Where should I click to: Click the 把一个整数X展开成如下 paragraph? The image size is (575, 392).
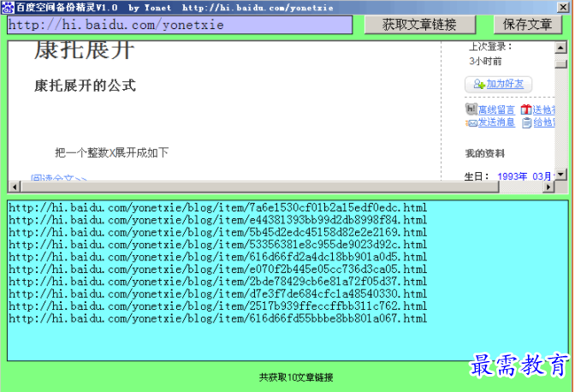coord(112,152)
